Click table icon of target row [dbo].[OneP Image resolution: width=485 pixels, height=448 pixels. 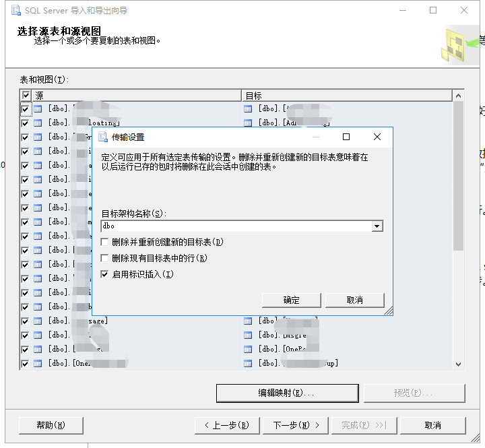click(x=248, y=349)
